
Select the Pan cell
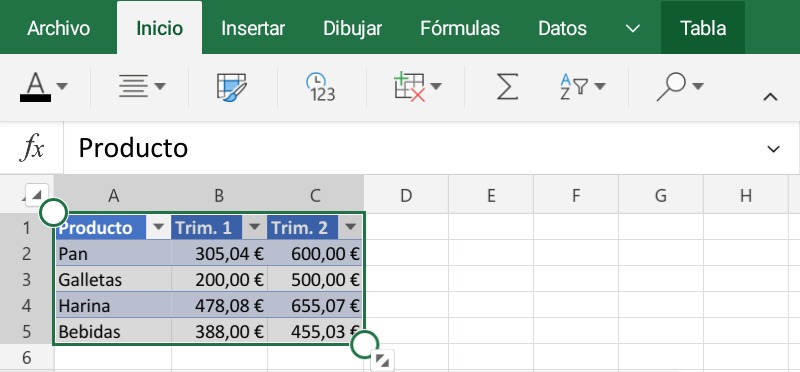coord(113,253)
